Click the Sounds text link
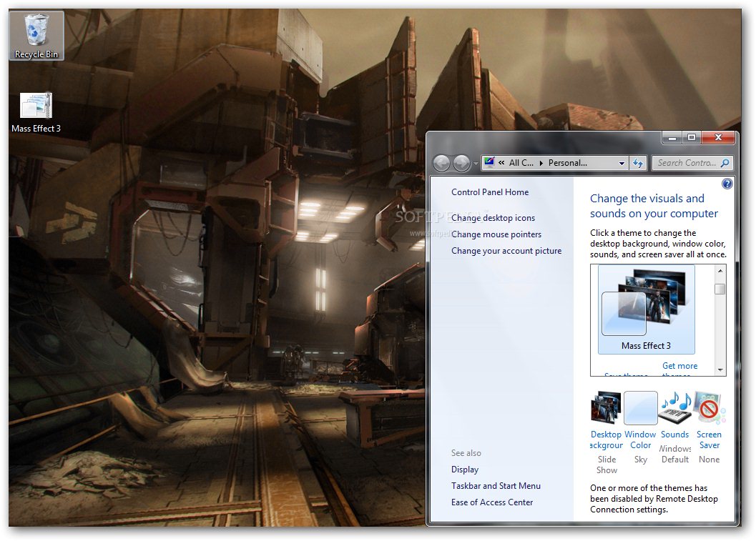Viewport: 756px width, 541px height. (674, 435)
